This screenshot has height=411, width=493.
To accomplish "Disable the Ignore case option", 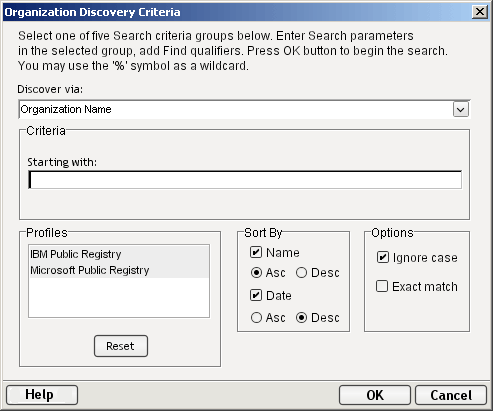I will (x=383, y=257).
